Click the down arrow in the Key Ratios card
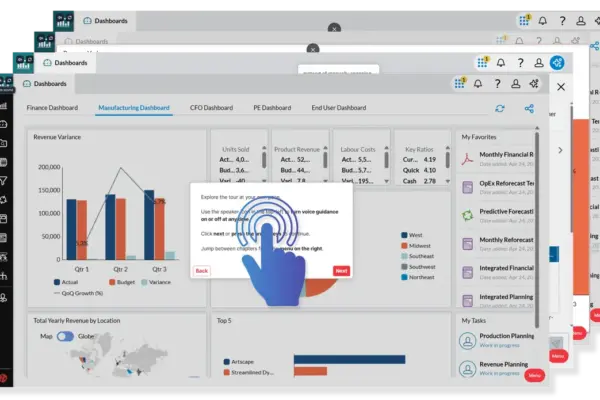Image resolution: width=600 pixels, height=400 pixels. (448, 181)
